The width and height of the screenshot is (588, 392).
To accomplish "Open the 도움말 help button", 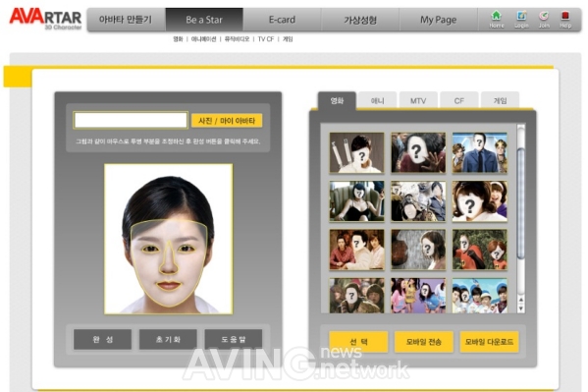I will pyautogui.click(x=234, y=339).
